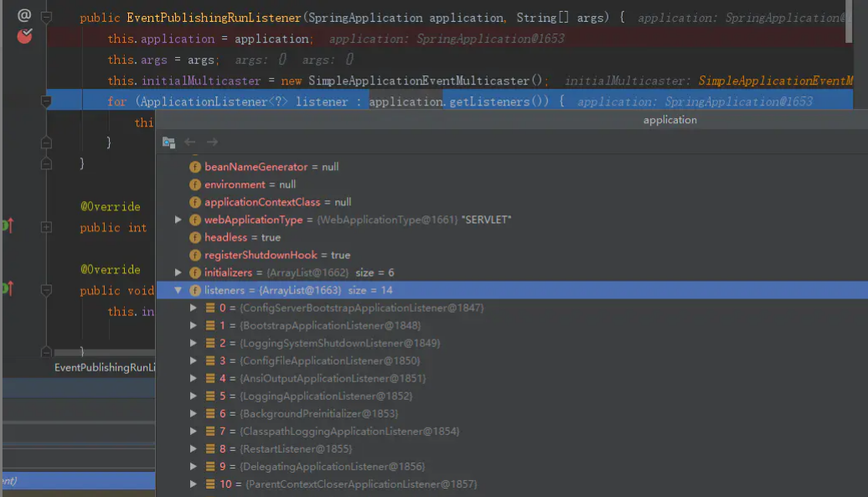868x497 pixels.
Task: Expand the initializers ArrayList node
Action: point(178,272)
